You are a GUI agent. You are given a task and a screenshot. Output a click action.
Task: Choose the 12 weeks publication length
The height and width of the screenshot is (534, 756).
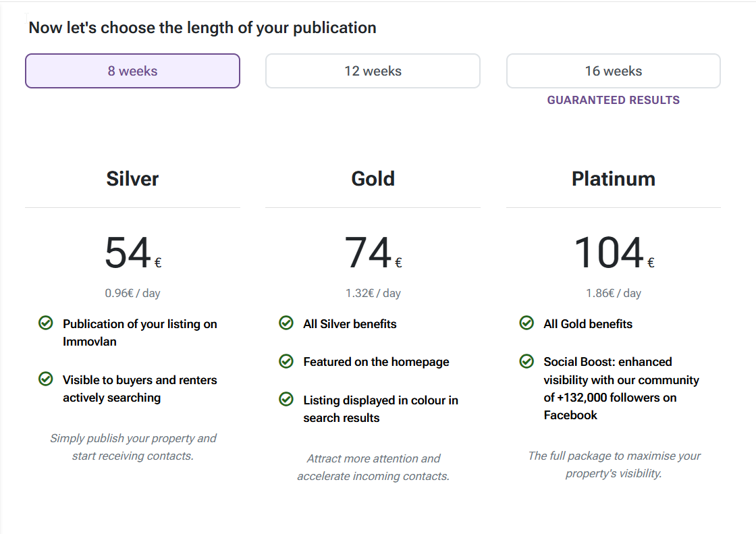tap(373, 71)
